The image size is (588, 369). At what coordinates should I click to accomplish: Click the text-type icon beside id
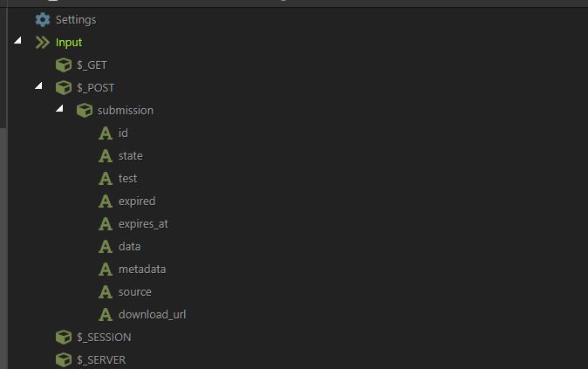tap(106, 133)
